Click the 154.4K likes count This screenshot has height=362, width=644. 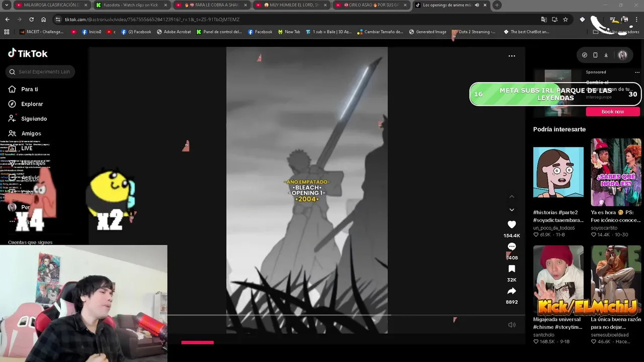512,236
